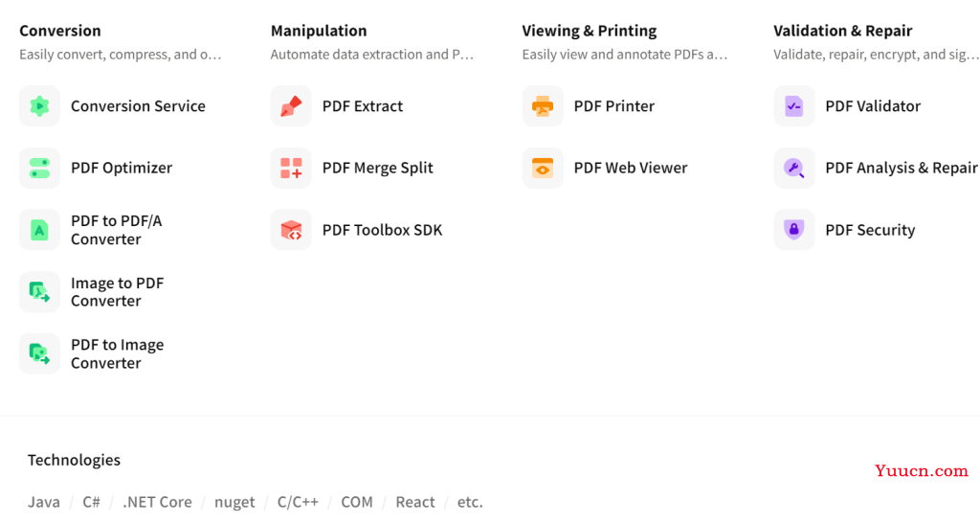The height and width of the screenshot is (523, 980).
Task: Click the PDF Security shield icon
Action: point(794,230)
